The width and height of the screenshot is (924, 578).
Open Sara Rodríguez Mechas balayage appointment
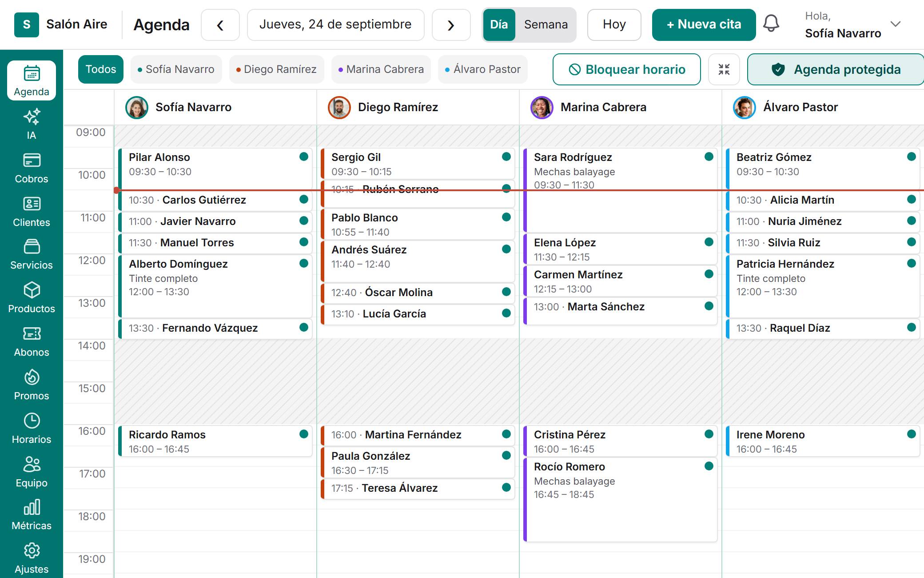pos(621,190)
